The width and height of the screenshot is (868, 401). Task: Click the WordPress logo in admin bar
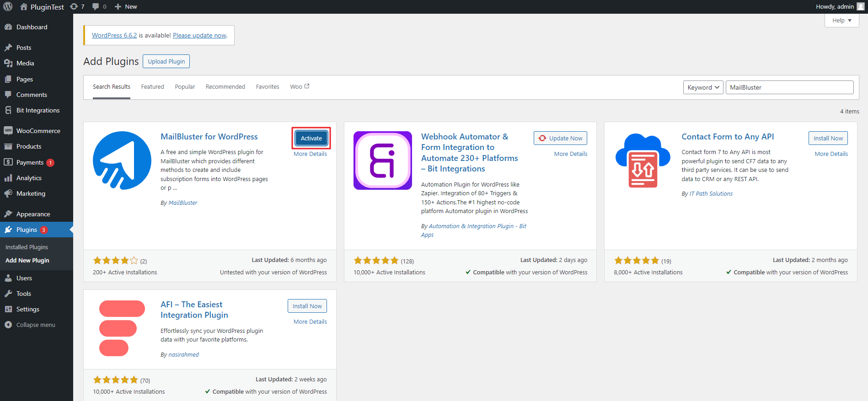pyautogui.click(x=8, y=6)
